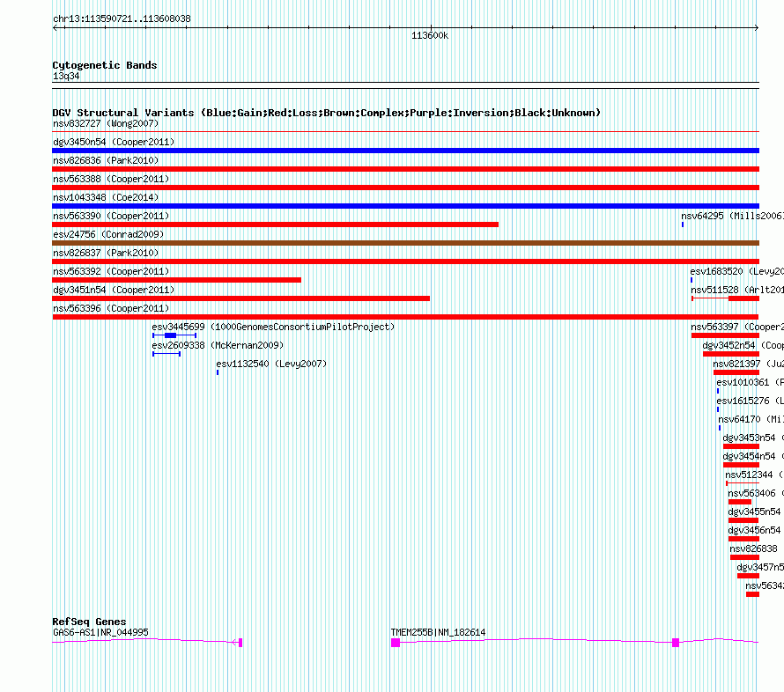Click the right arrow of the coordinate ruler

757,28
